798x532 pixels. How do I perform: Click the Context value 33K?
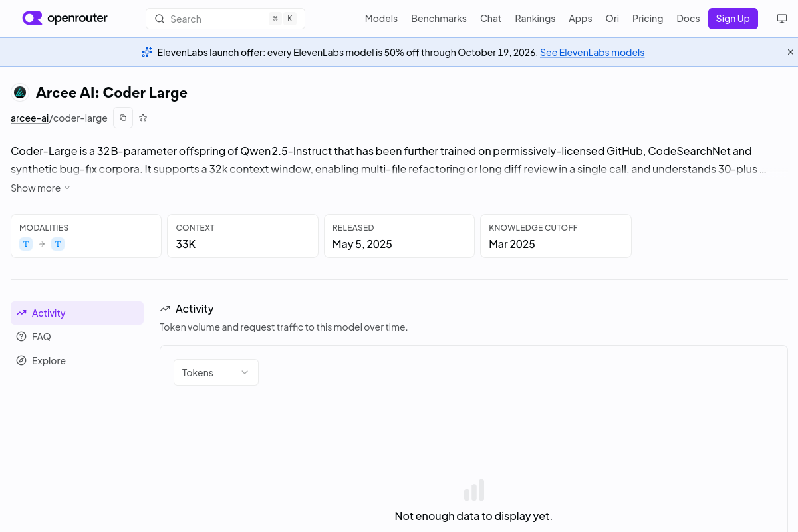coord(186,244)
